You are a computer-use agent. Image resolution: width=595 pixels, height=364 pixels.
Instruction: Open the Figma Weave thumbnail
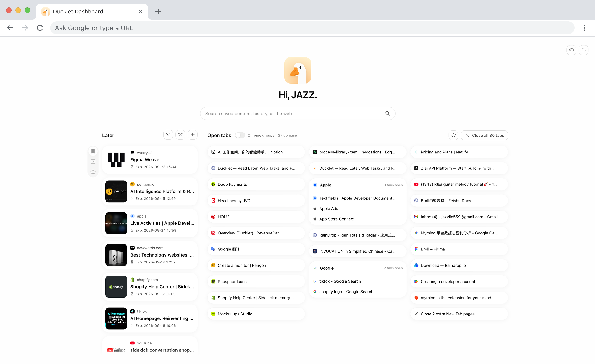coord(116,160)
